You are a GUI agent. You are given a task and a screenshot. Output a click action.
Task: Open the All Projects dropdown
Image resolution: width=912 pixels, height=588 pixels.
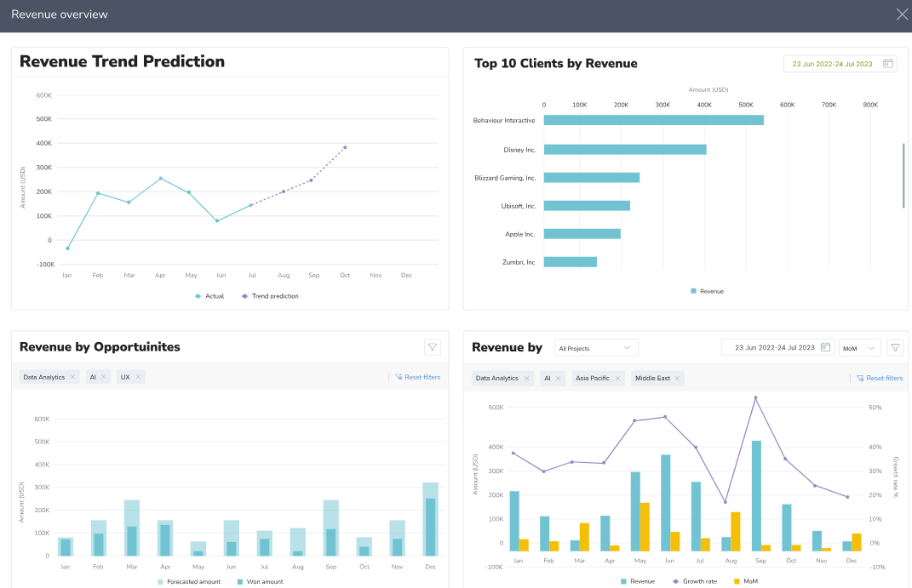[596, 347]
